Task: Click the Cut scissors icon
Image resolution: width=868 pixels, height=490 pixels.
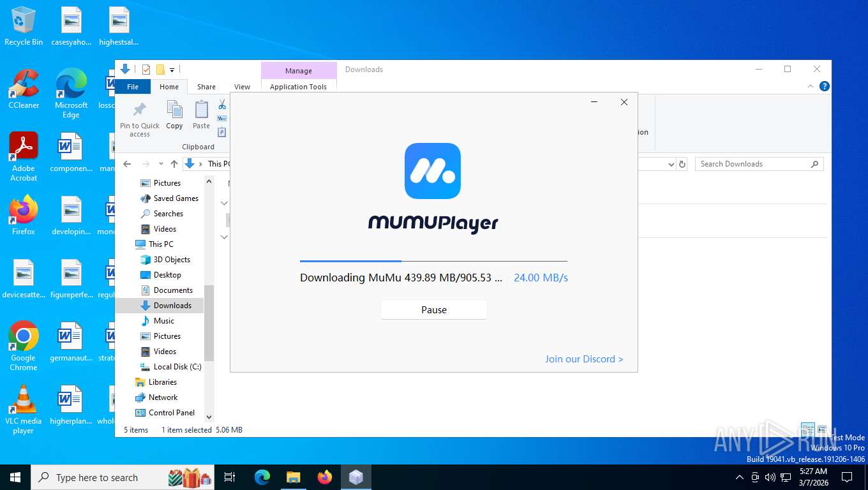Action: [x=222, y=103]
